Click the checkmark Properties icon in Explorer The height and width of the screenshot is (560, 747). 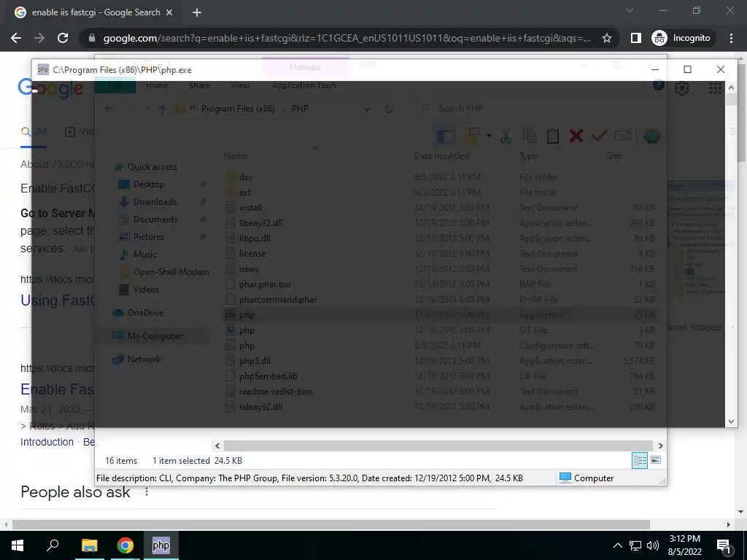(599, 136)
